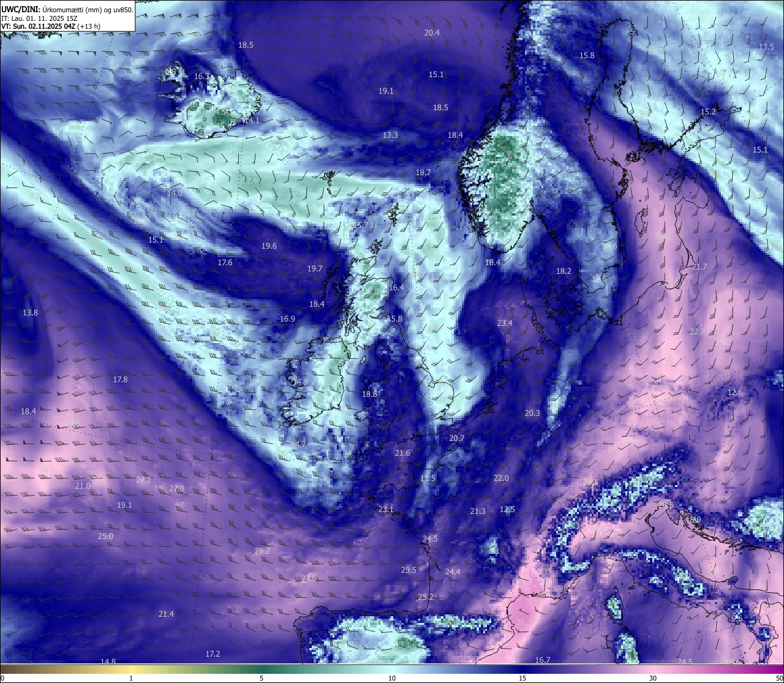Click the 17.6 value in the Atlantic
Viewport: 784px width, 683px height.
click(x=225, y=262)
